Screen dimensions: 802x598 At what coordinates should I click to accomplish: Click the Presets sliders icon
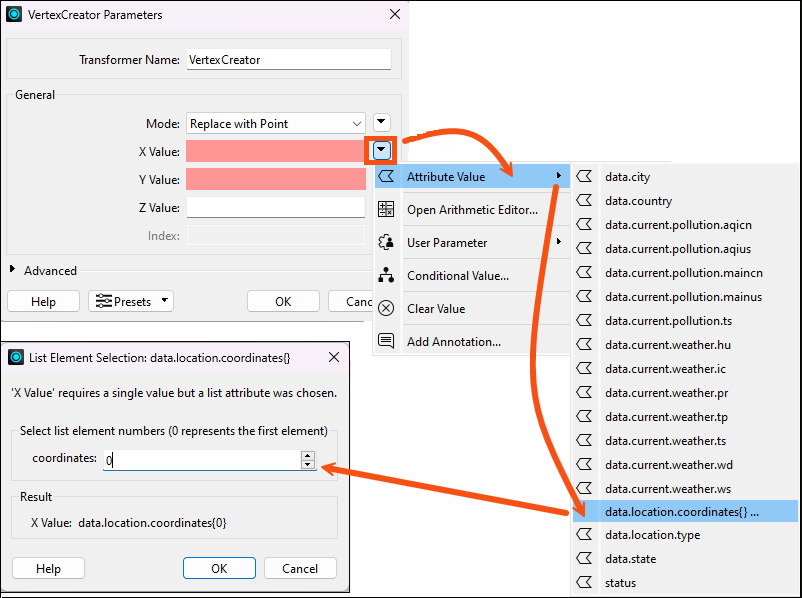coord(104,301)
